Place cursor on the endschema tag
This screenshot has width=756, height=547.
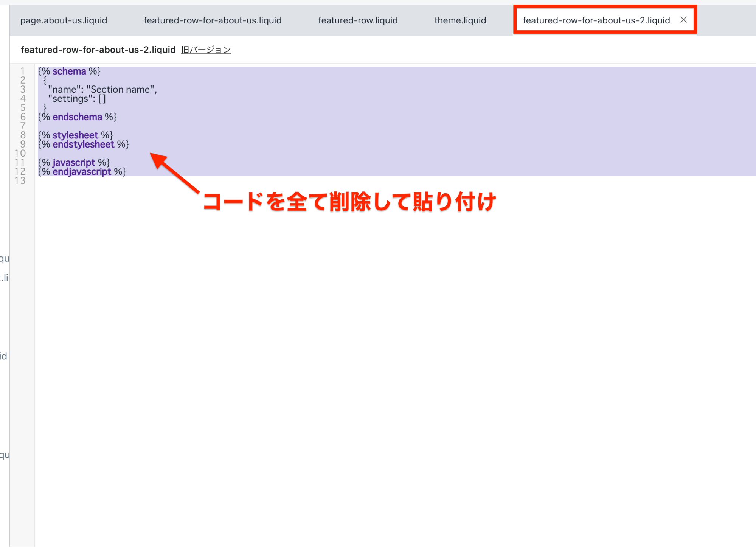click(77, 117)
